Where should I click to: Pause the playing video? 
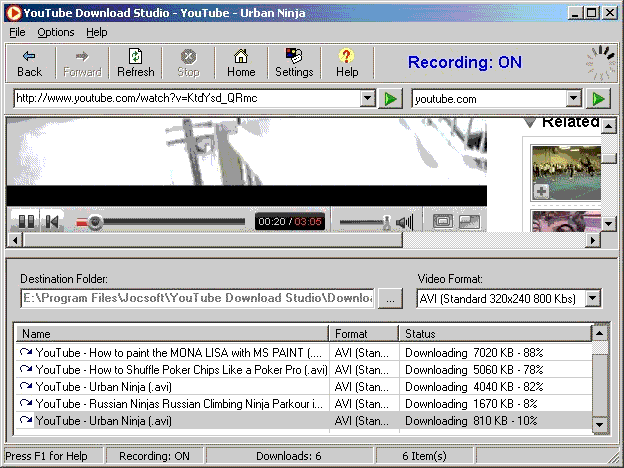pyautogui.click(x=26, y=222)
